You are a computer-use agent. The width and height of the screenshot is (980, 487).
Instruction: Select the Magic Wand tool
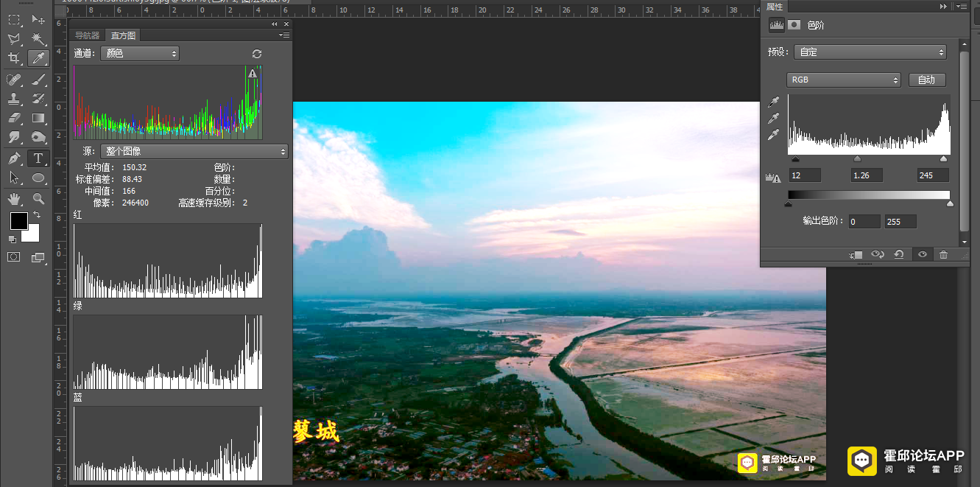38,39
